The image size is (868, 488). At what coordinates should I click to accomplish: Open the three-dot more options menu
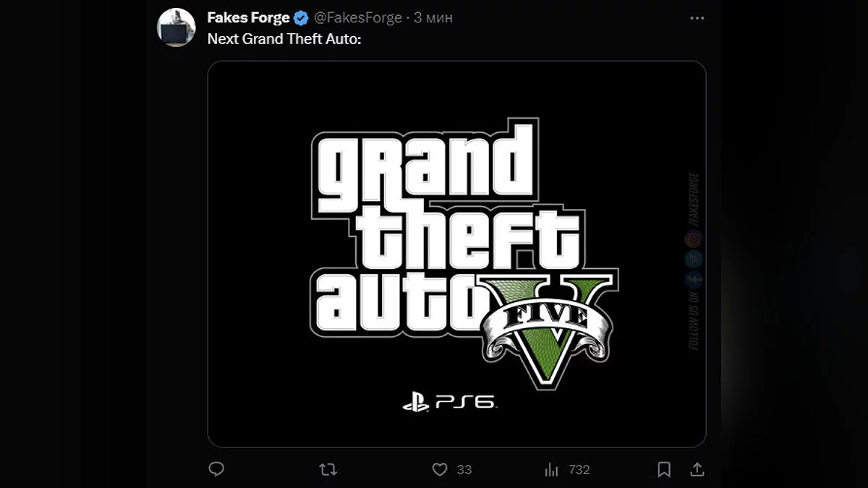[x=697, y=18]
